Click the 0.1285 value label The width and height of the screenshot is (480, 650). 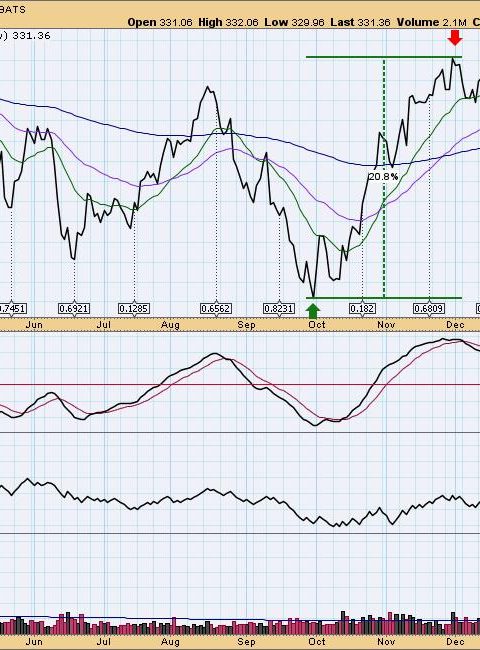tap(134, 309)
